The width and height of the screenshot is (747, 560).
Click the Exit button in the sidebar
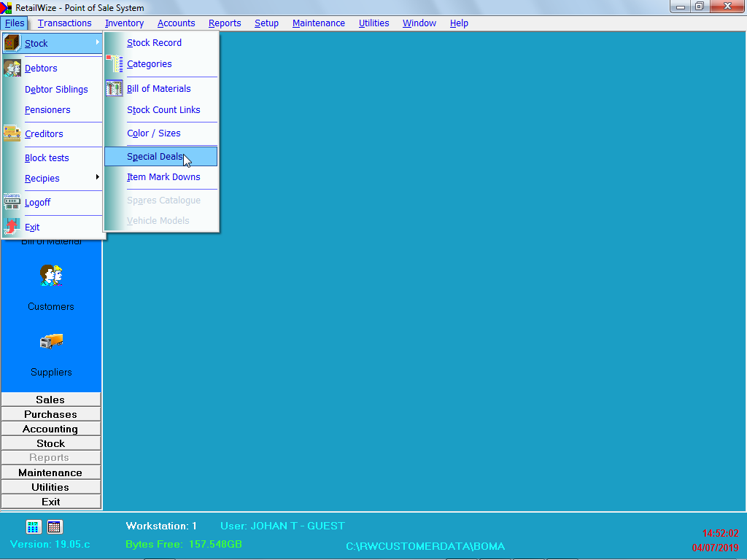click(50, 502)
